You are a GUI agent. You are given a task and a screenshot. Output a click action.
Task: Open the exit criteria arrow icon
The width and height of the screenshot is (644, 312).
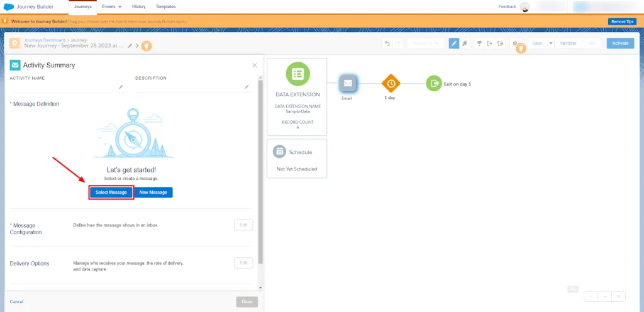(489, 43)
